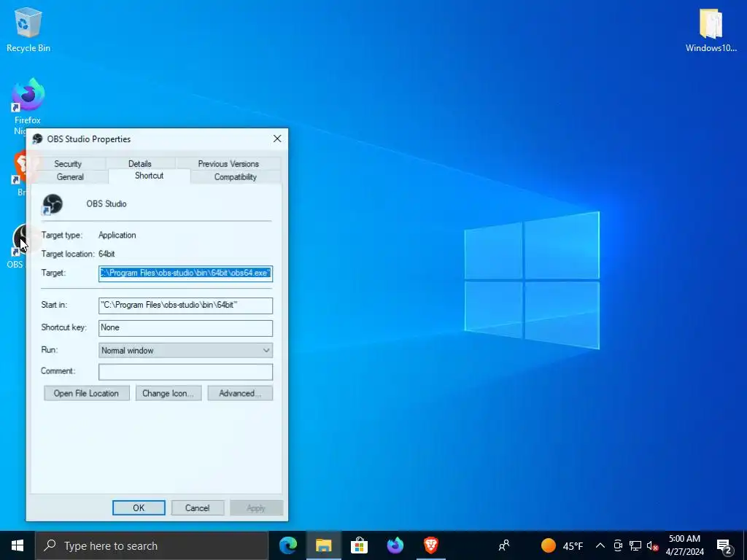Image resolution: width=747 pixels, height=560 pixels.
Task: Click the 'Application' target type text
Action: [117, 236]
